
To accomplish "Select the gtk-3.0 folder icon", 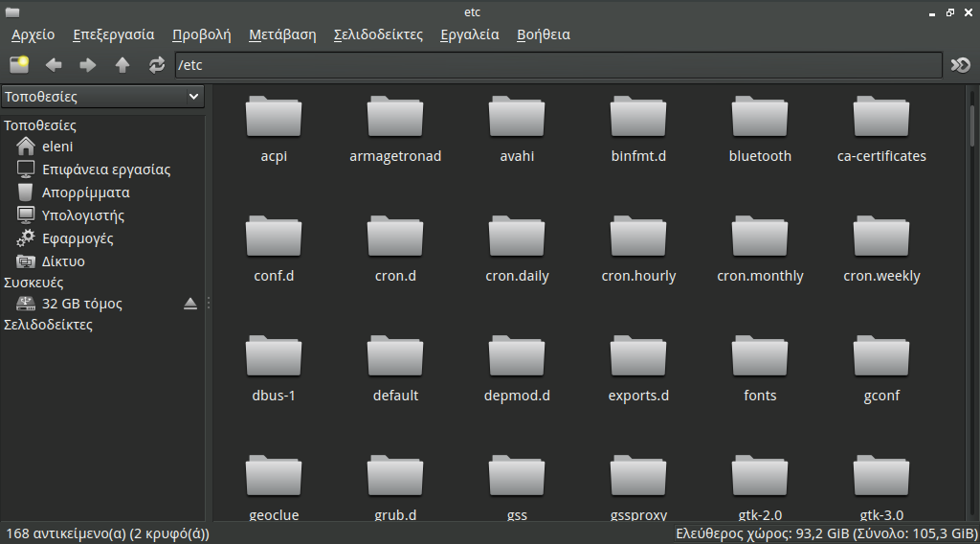I will pyautogui.click(x=881, y=476).
